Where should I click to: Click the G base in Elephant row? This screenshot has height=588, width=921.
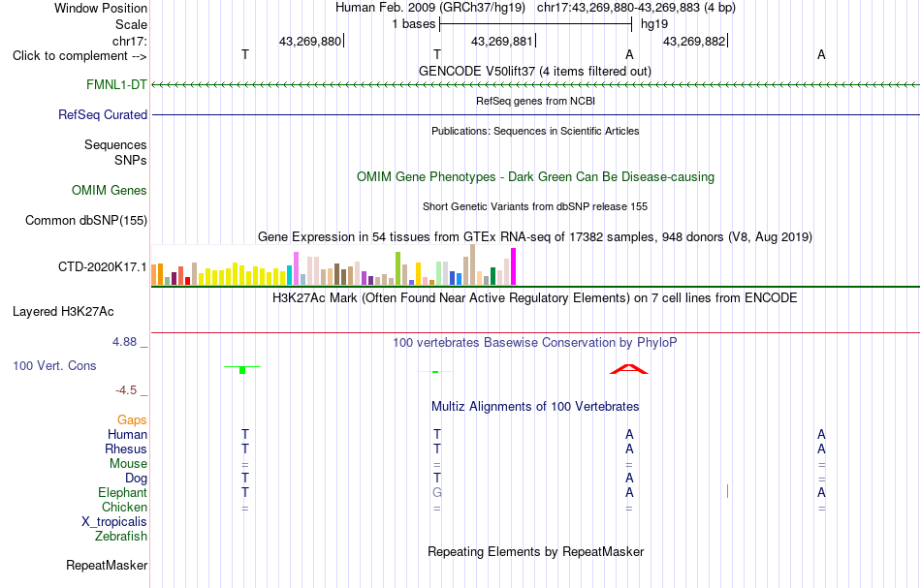pos(437,492)
